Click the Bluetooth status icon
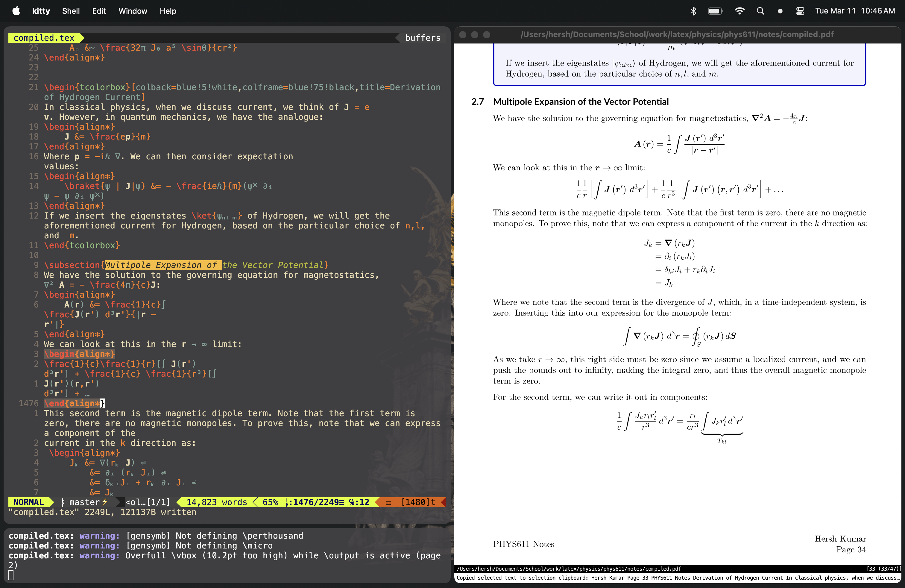Screen dimensions: 905x588 click(693, 11)
